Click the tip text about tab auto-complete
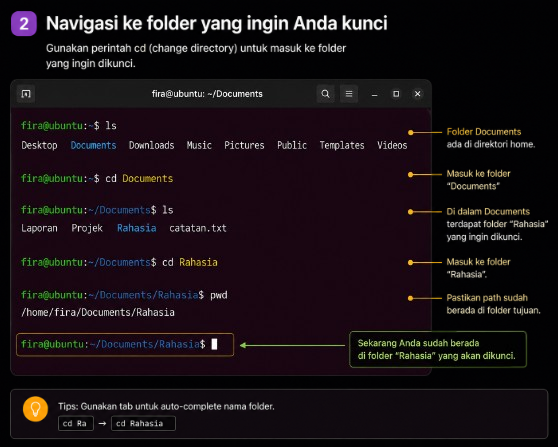 coord(166,406)
